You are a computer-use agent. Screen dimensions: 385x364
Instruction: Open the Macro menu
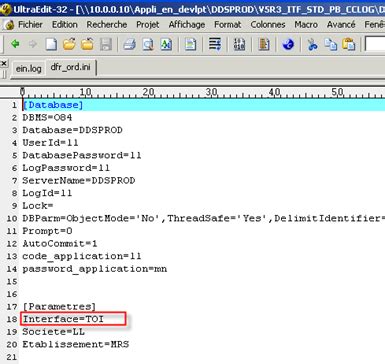306,24
